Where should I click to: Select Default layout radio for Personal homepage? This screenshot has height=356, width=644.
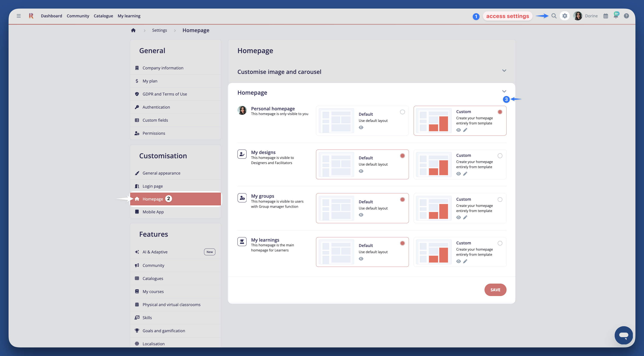tap(402, 112)
